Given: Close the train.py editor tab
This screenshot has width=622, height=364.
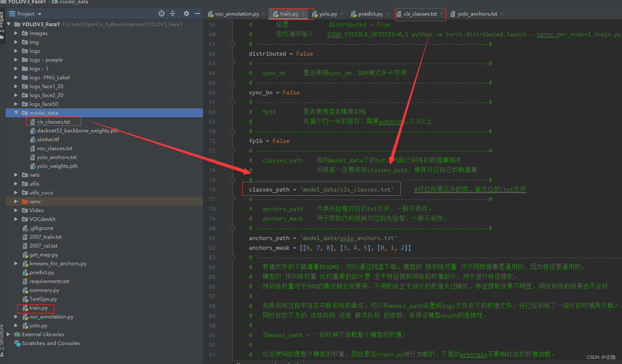Looking at the screenshot, I should tap(303, 14).
